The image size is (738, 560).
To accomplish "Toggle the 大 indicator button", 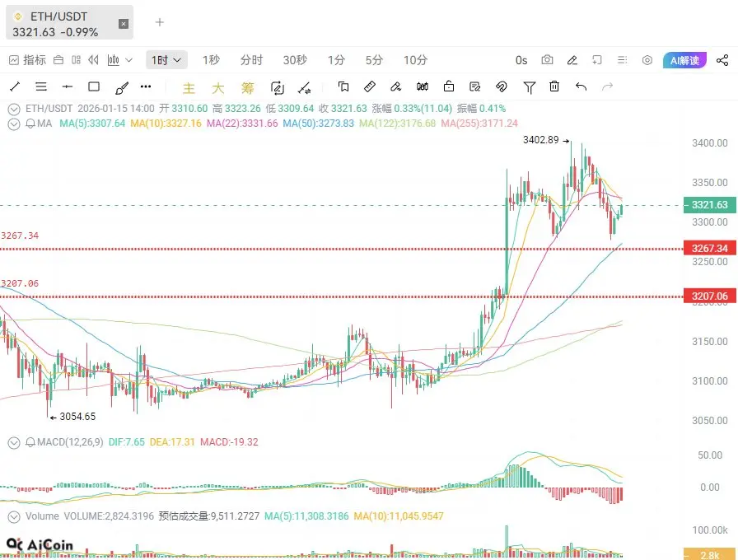I will [x=218, y=88].
